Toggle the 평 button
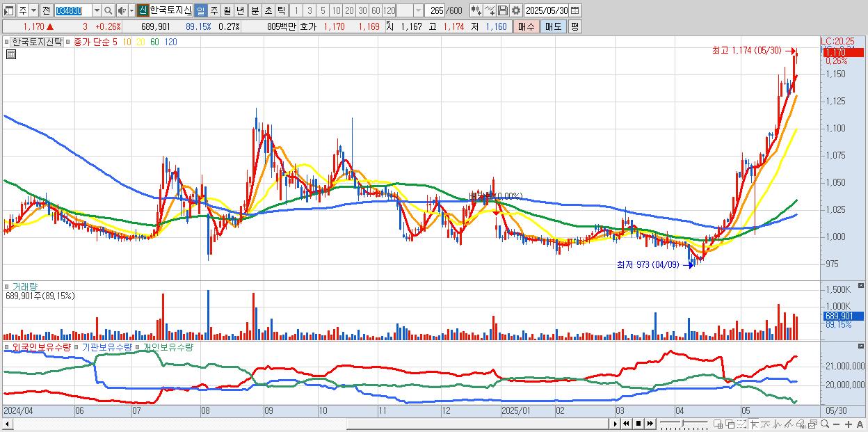Viewport: 868px width, 432px height. pyautogui.click(x=574, y=26)
